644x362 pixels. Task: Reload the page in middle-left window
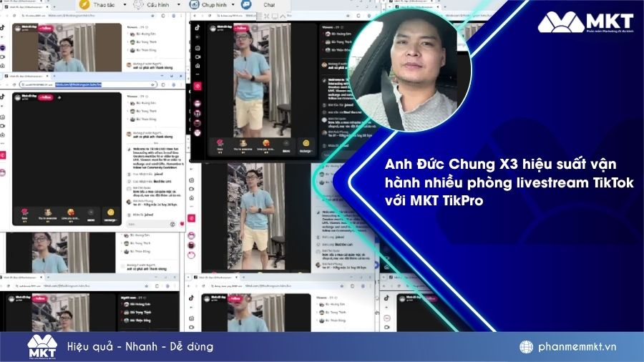click(x=14, y=84)
